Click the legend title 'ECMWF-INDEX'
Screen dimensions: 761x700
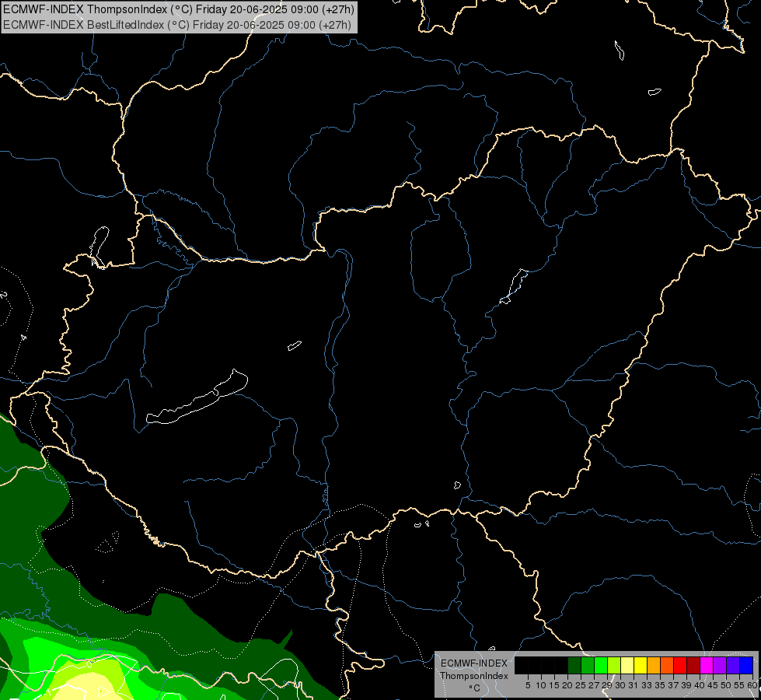coord(474,663)
